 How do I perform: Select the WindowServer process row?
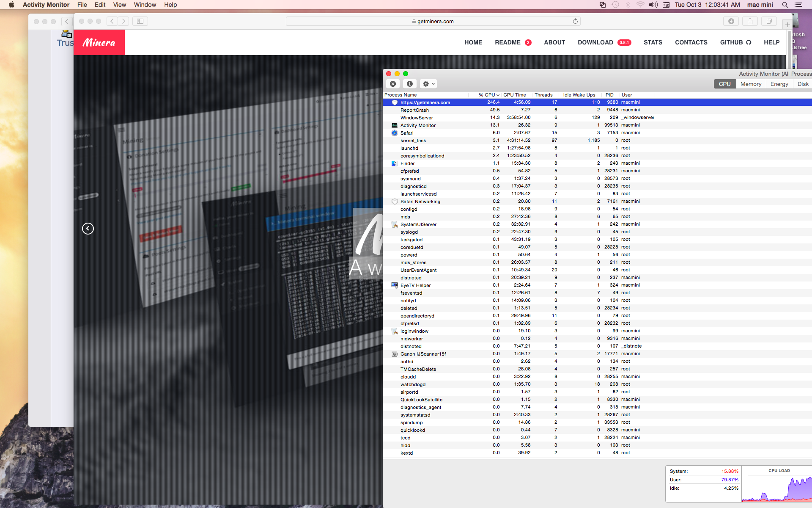(x=597, y=118)
